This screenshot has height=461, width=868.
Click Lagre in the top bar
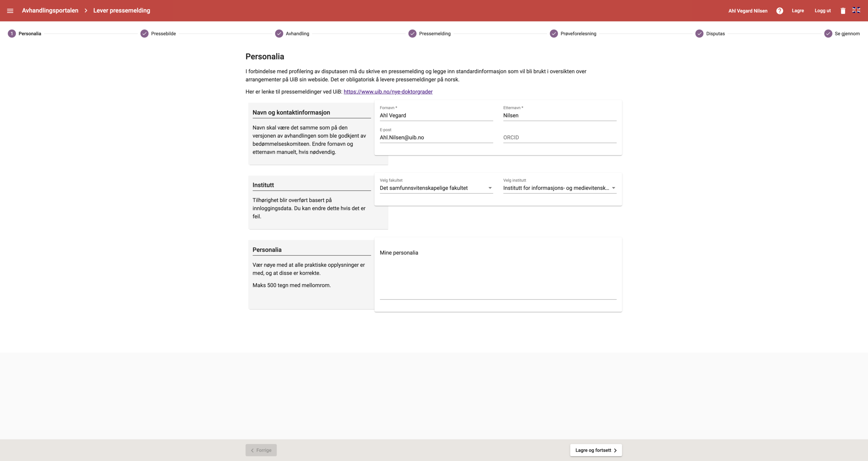tap(798, 11)
